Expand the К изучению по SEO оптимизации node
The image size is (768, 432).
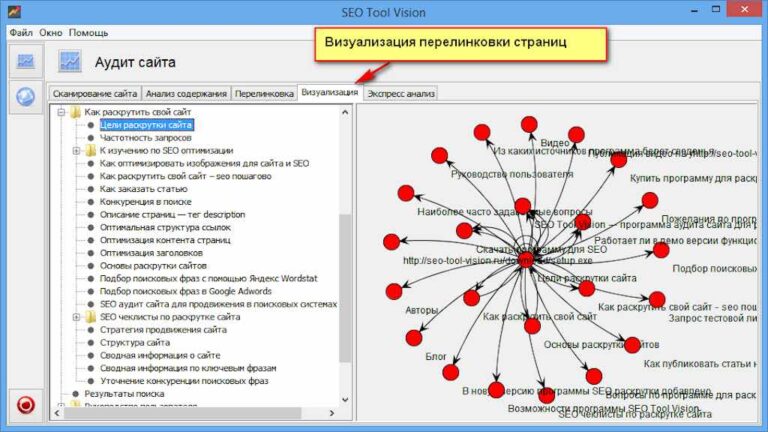(76, 150)
